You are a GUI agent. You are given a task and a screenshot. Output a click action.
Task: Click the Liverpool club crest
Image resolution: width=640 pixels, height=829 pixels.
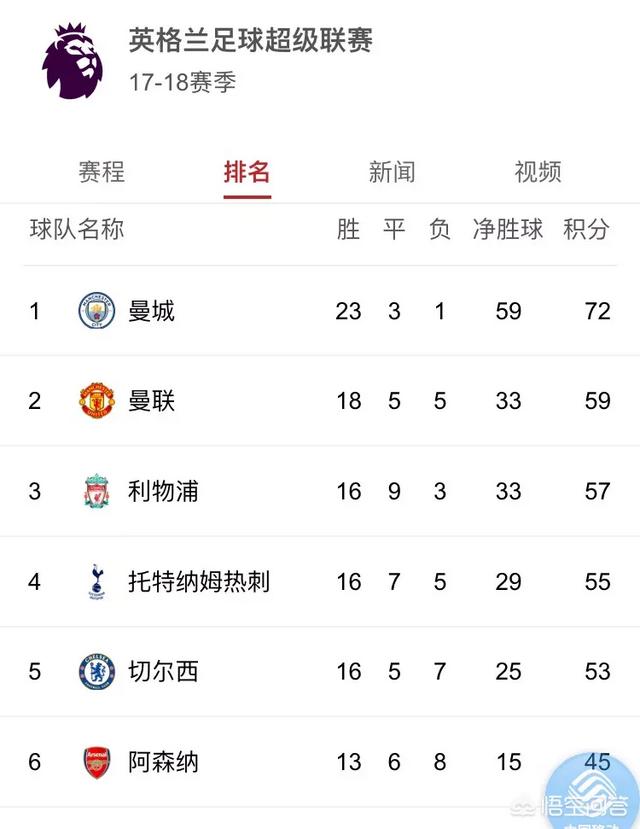(97, 491)
